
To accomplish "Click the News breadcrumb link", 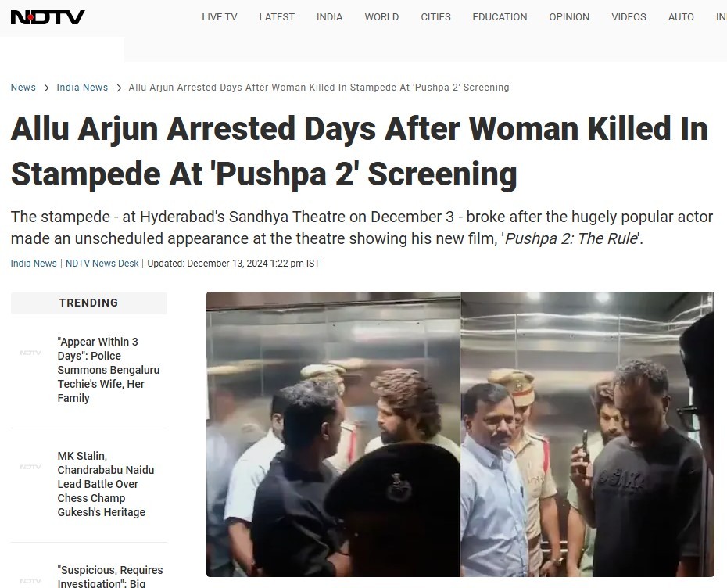I will (23, 87).
